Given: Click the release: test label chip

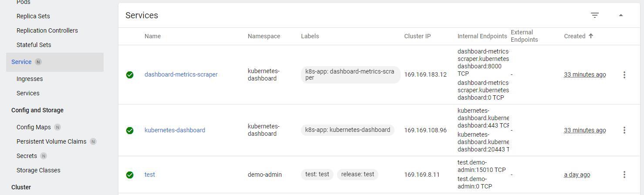Looking at the screenshot, I should click(357, 175).
